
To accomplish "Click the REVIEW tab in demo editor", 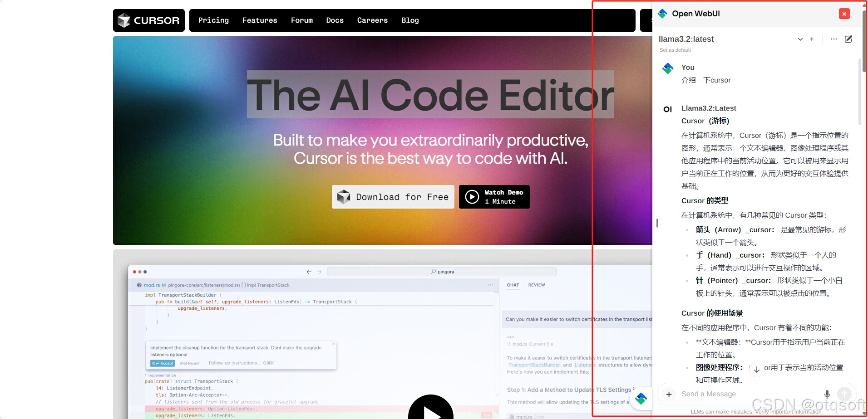I will pyautogui.click(x=537, y=285).
